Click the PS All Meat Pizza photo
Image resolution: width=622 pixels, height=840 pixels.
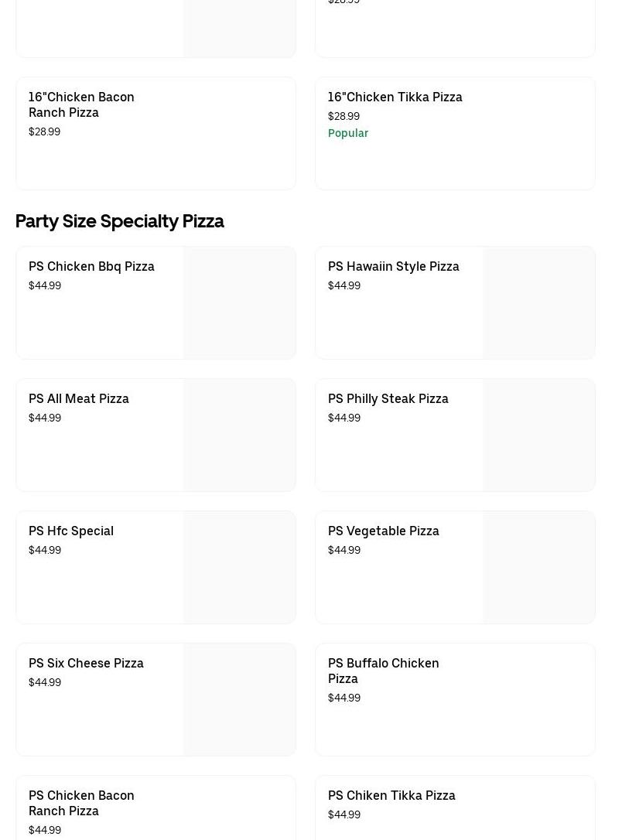240,435
